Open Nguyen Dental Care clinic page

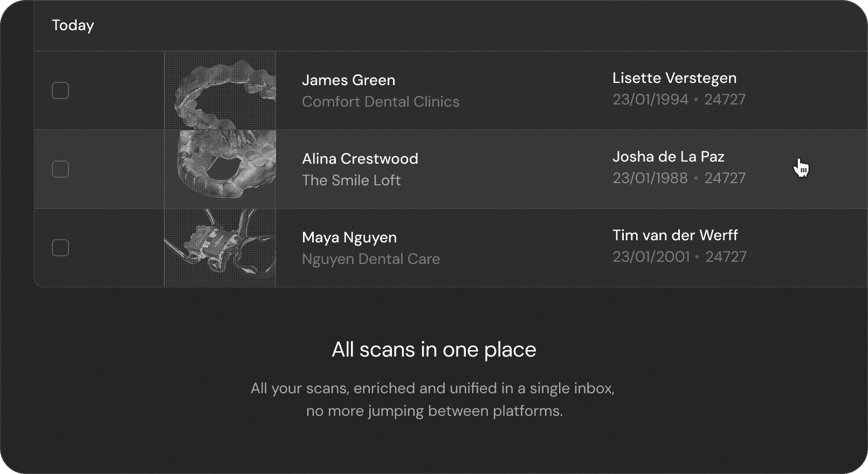pyautogui.click(x=371, y=259)
